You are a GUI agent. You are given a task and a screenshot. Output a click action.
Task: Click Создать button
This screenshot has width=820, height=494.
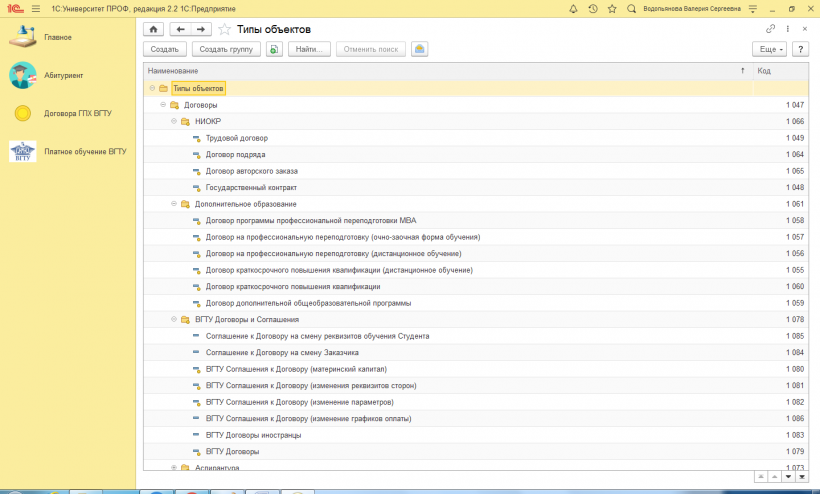tap(165, 49)
